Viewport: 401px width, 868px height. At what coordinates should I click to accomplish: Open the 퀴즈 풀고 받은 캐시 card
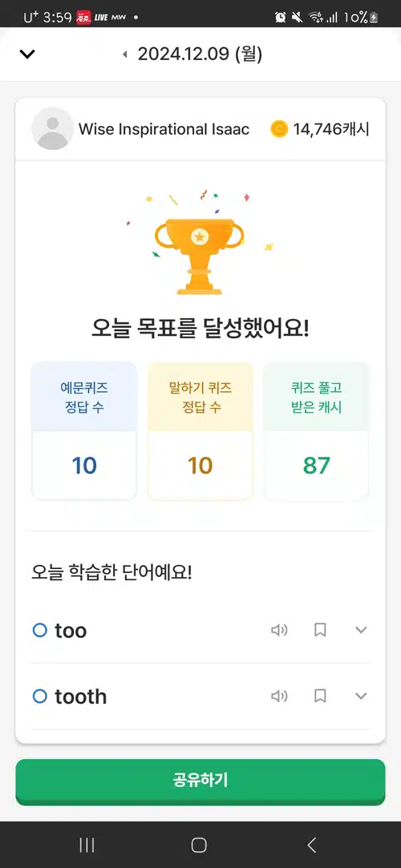[316, 430]
